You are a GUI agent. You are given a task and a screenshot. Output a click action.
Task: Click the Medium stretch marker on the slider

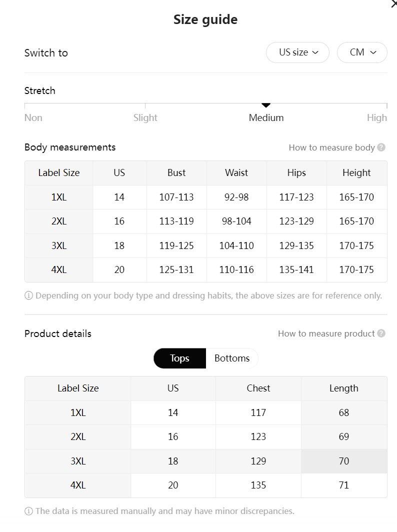(x=266, y=105)
